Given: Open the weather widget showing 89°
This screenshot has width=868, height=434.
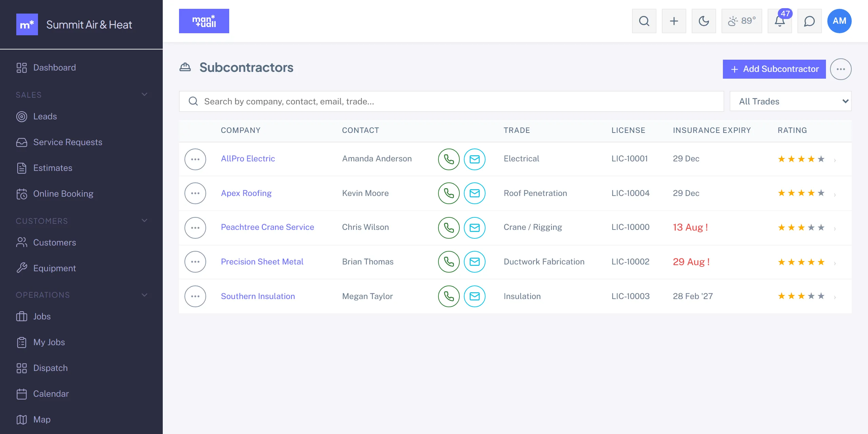Looking at the screenshot, I should [x=742, y=21].
